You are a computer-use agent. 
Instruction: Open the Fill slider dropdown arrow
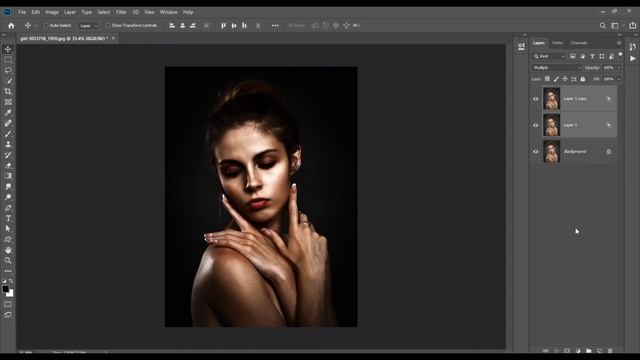pyautogui.click(x=619, y=79)
